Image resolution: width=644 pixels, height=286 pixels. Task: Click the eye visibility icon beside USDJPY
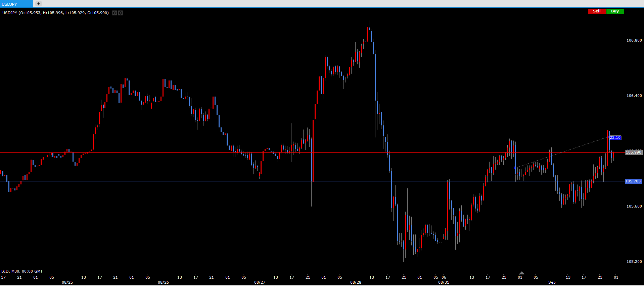coord(114,13)
